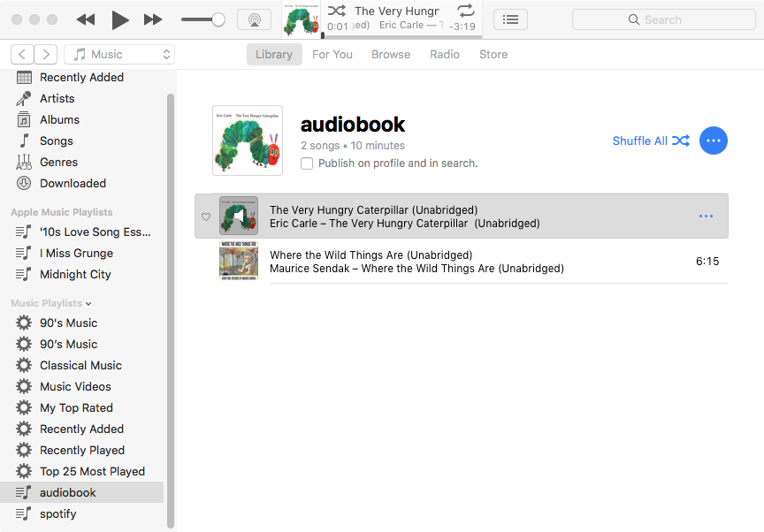Enable Publish on profile and in search
The height and width of the screenshot is (532, 764).
pos(307,163)
